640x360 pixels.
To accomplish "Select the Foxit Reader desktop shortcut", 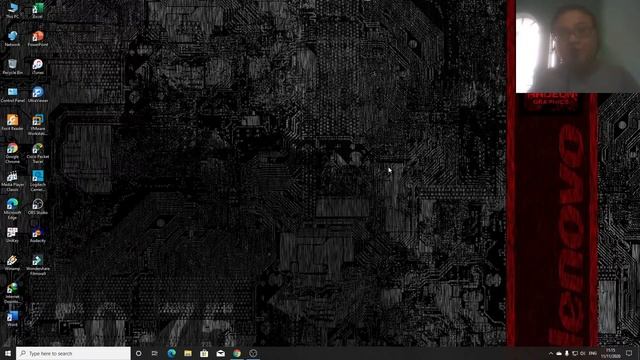I will click(13, 122).
